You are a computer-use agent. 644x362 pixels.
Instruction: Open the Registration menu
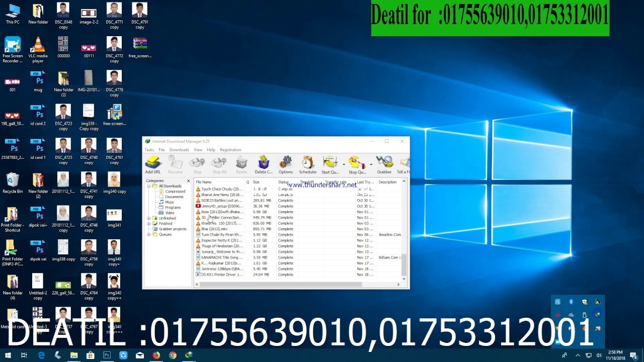pyautogui.click(x=230, y=150)
